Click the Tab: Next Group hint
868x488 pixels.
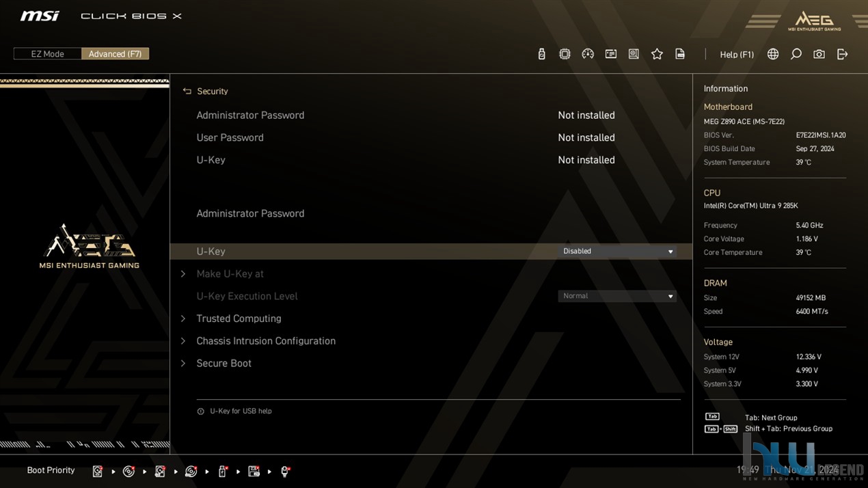point(771,418)
